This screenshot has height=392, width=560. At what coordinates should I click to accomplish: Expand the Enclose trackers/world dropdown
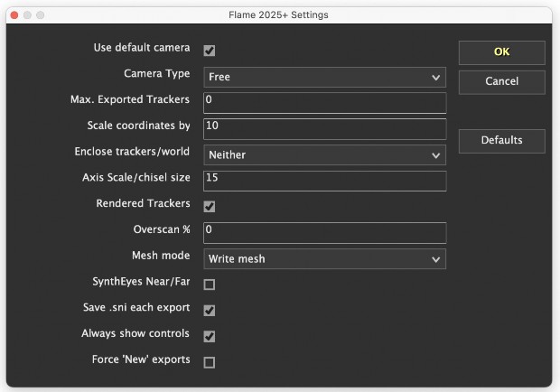pyautogui.click(x=324, y=154)
